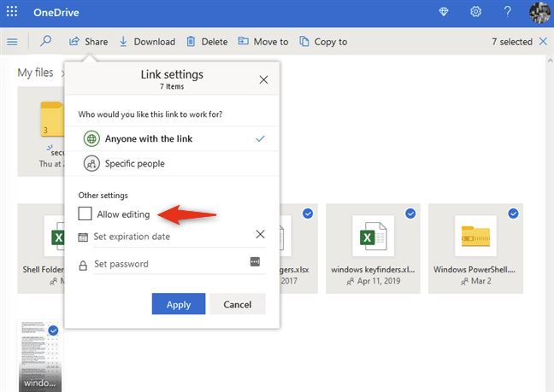
Task: Deselect the windows keyfinders file checkmark
Action: coord(410,214)
